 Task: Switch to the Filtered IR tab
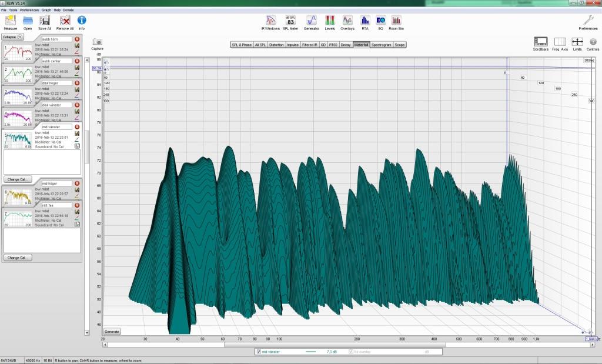(309, 45)
